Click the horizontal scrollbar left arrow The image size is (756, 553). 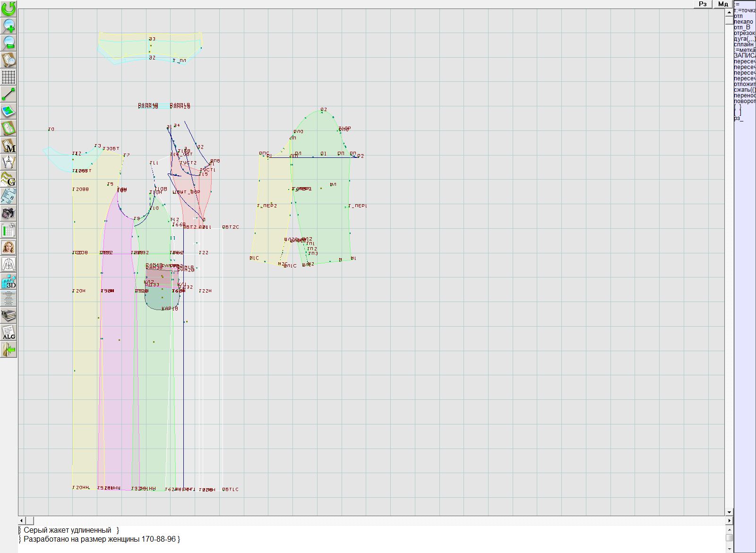tap(22, 520)
